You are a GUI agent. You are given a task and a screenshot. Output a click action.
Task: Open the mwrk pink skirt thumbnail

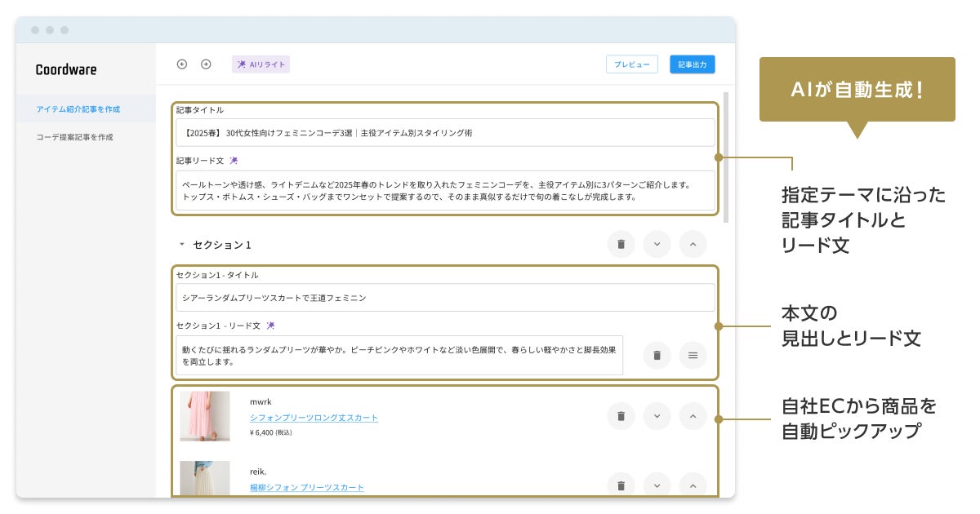coord(205,416)
